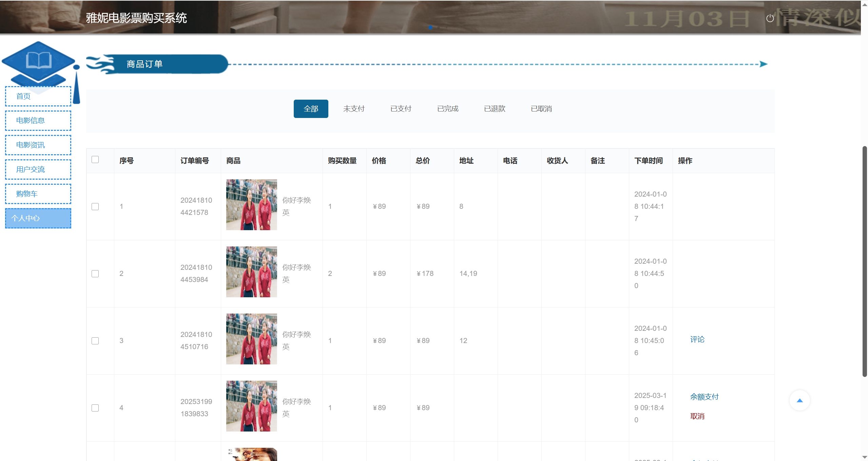Click movie thumbnail in order row 4
868x461 pixels.
(x=252, y=406)
